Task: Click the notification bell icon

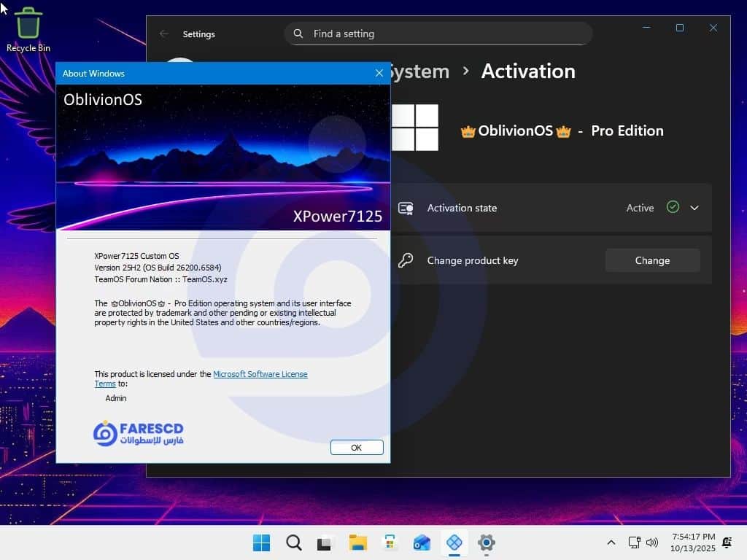Action: point(727,542)
